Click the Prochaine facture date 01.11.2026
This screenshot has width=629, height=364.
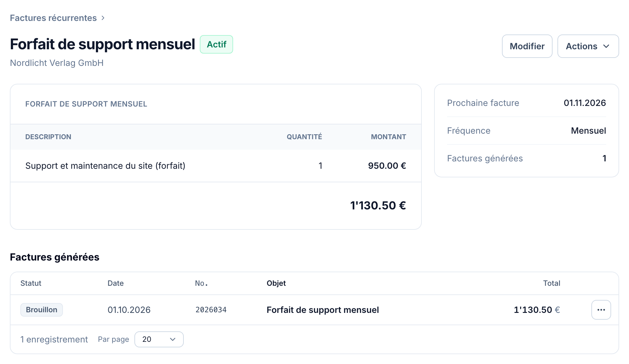(585, 103)
